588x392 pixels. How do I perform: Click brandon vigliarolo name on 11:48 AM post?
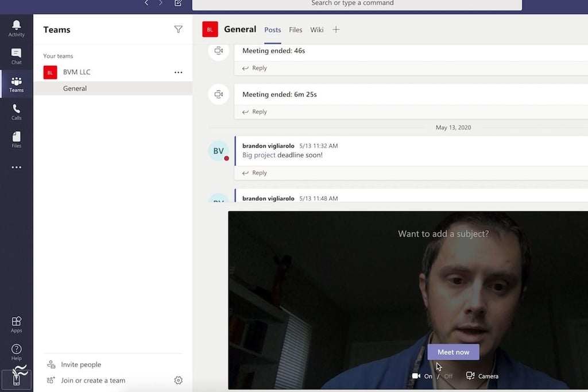[268, 198]
